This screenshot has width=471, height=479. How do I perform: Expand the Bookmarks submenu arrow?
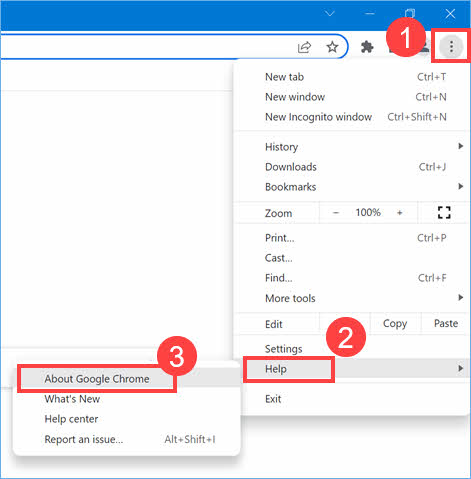point(461,186)
